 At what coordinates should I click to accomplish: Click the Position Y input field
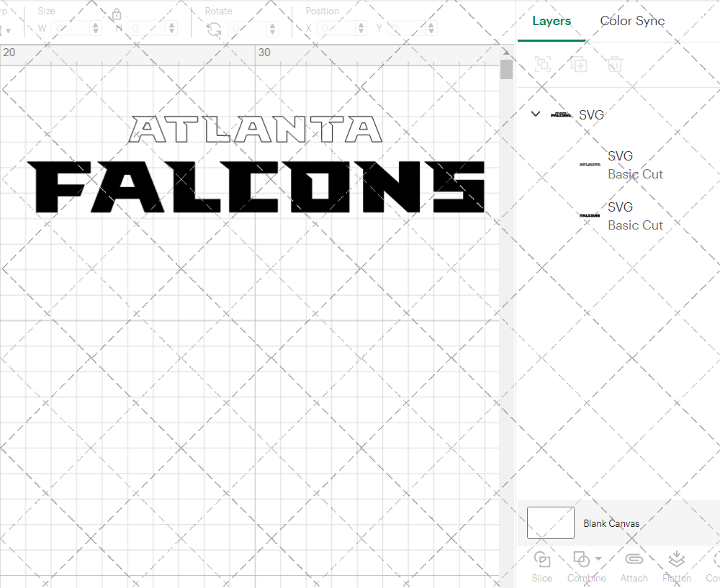pos(406,29)
